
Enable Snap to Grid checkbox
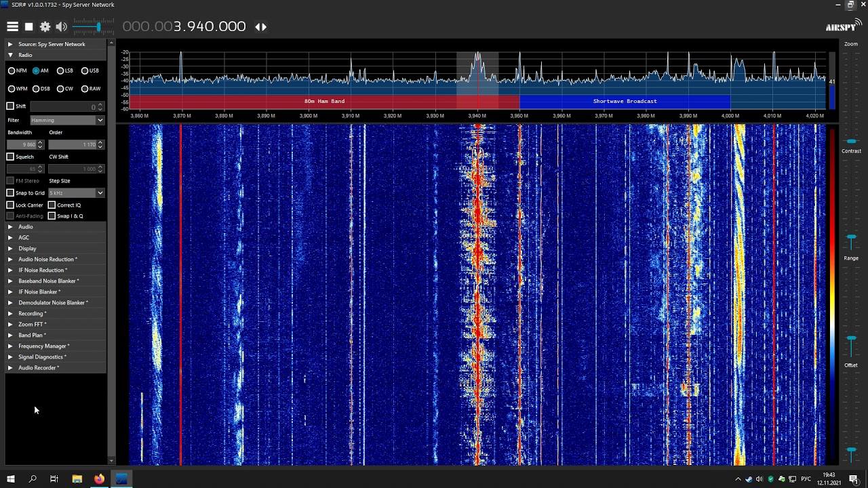tap(10, 193)
